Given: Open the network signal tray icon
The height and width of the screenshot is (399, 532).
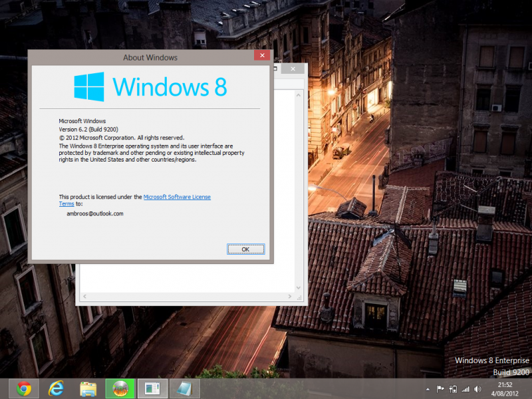Looking at the screenshot, I should pyautogui.click(x=465, y=389).
